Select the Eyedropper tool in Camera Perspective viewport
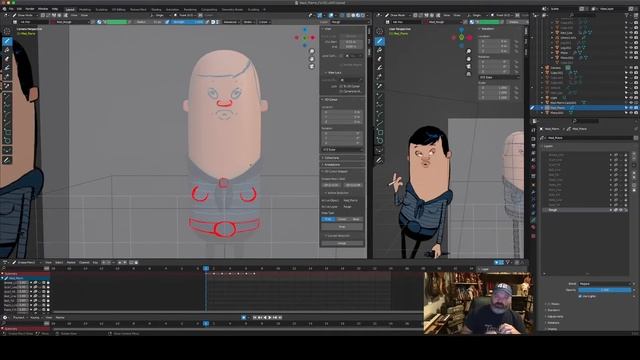This screenshot has width=640, height=360. tap(7, 86)
